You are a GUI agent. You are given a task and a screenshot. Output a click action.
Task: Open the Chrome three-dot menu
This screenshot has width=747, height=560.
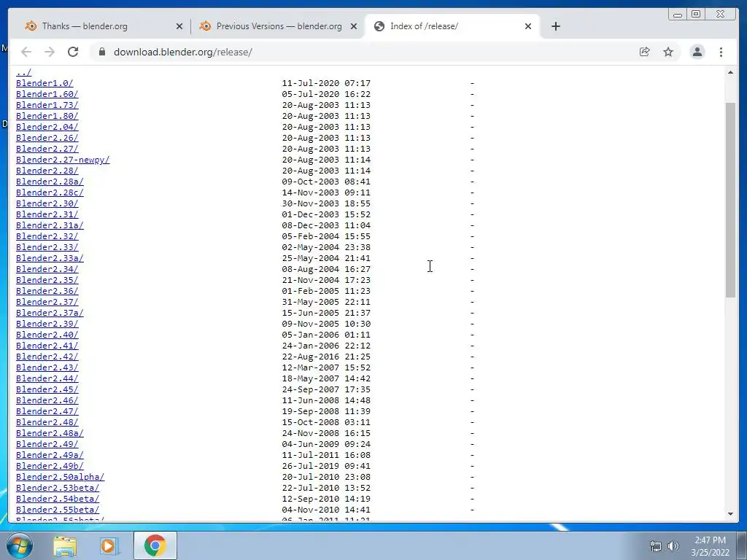pos(721,52)
